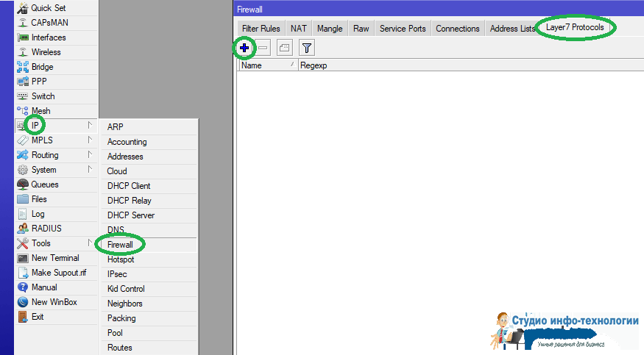
Task: Click the Exit door icon
Action: click(x=23, y=317)
